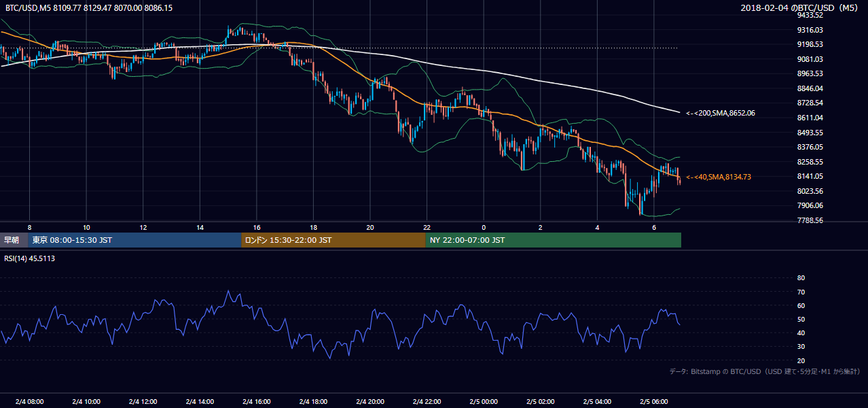Click the price axis value 9198.53
Image resolution: width=868 pixels, height=408 pixels.
tap(810, 44)
